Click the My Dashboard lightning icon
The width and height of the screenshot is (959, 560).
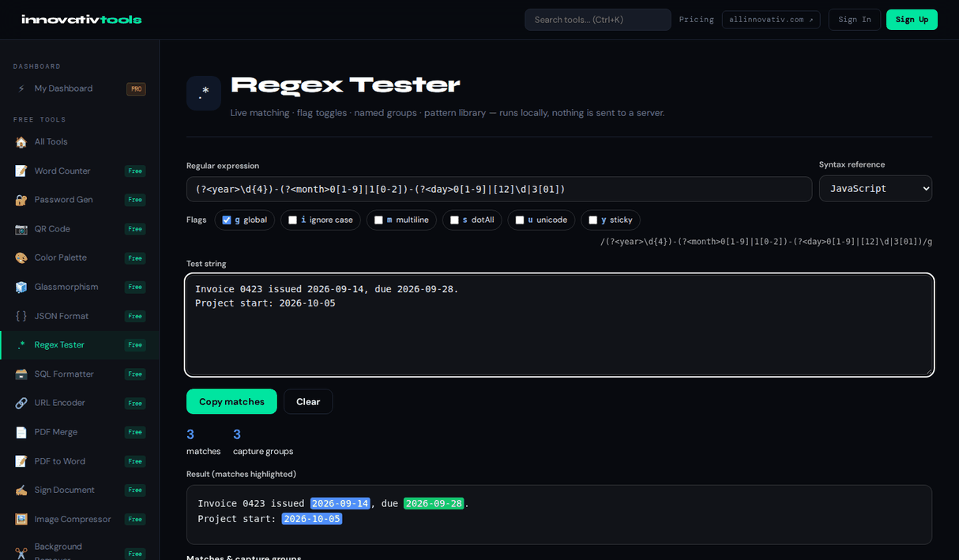(21, 88)
